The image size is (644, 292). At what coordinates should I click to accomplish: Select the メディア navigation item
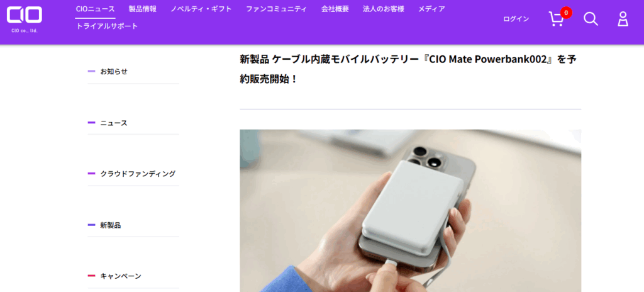(431, 9)
